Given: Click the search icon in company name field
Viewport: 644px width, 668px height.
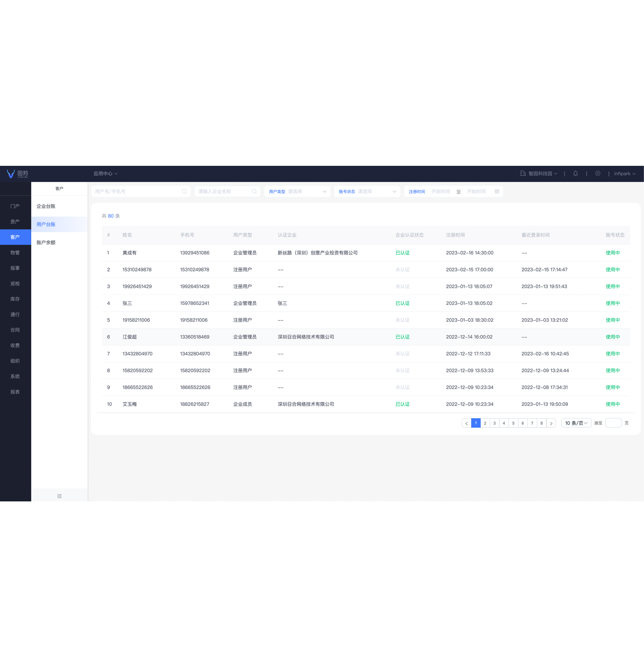Looking at the screenshot, I should [254, 191].
